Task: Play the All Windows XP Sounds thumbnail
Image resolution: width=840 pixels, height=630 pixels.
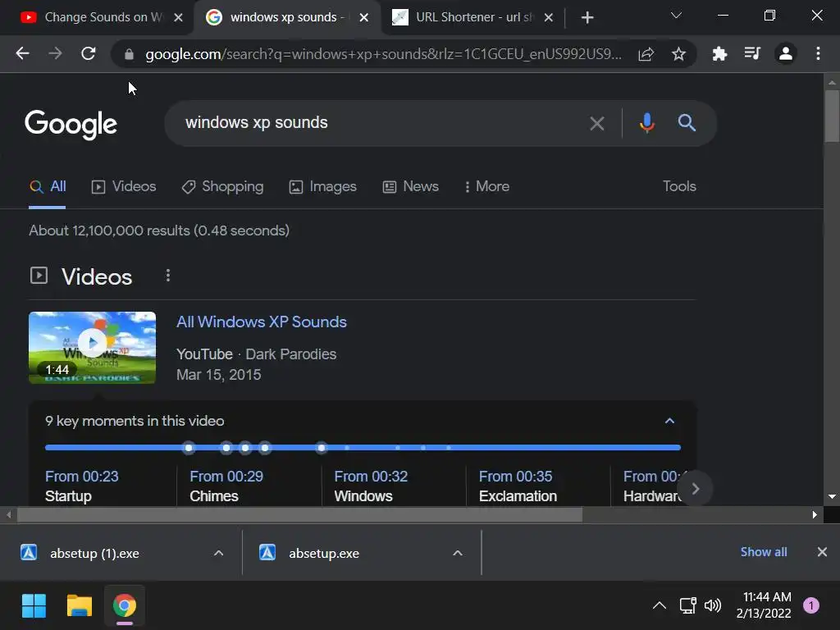Action: [92, 348]
